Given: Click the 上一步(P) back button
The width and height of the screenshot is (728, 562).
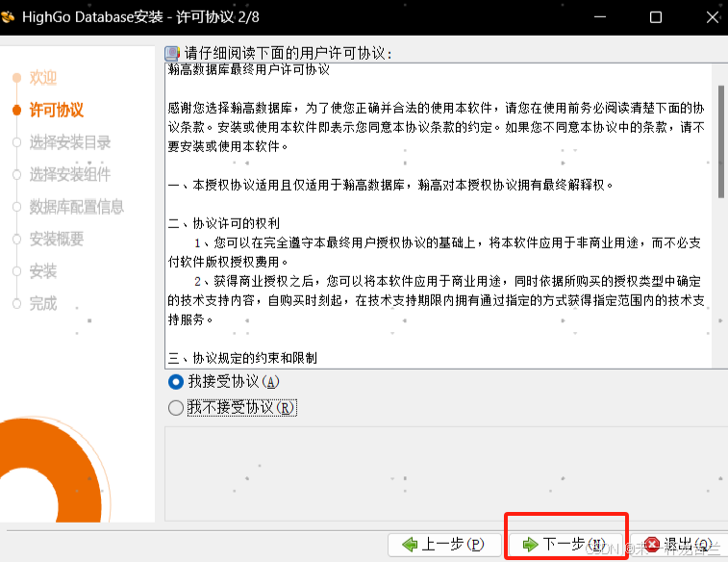Looking at the screenshot, I should pyautogui.click(x=444, y=545).
